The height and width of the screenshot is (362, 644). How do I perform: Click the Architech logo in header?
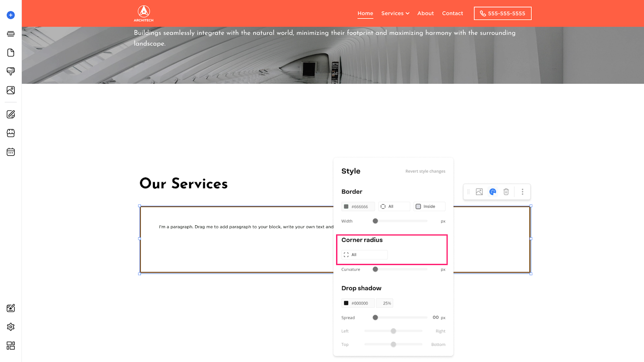coord(144,14)
